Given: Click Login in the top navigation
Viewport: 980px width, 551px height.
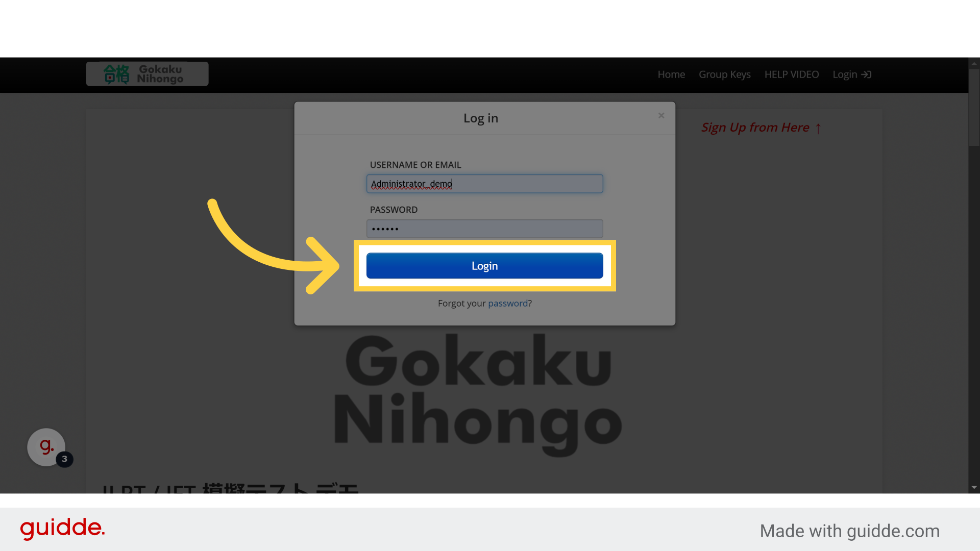Looking at the screenshot, I should [x=844, y=74].
